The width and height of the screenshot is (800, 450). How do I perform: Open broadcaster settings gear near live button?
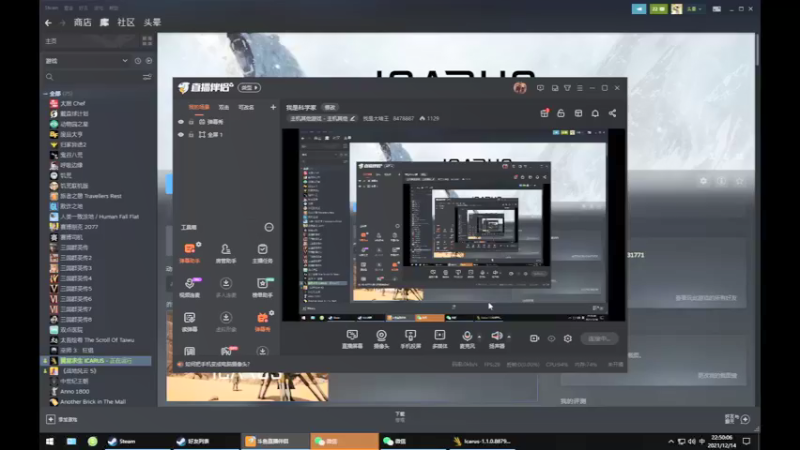click(567, 338)
